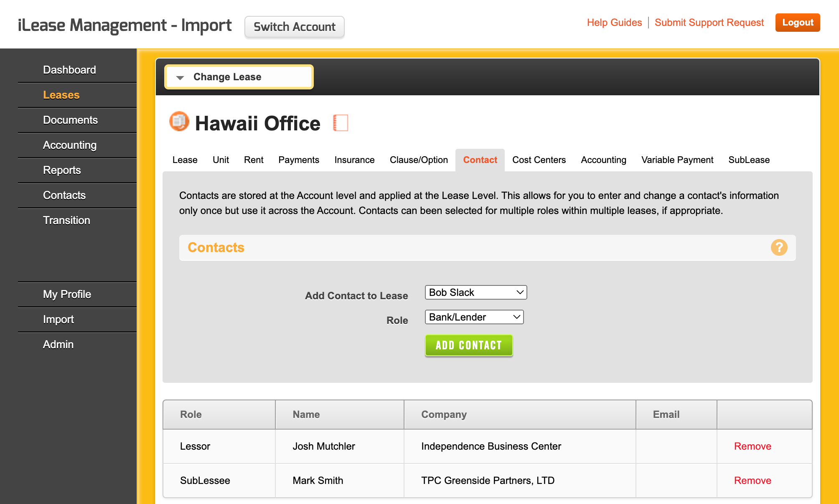
Task: Switch to the Lease tab
Action: 185,160
